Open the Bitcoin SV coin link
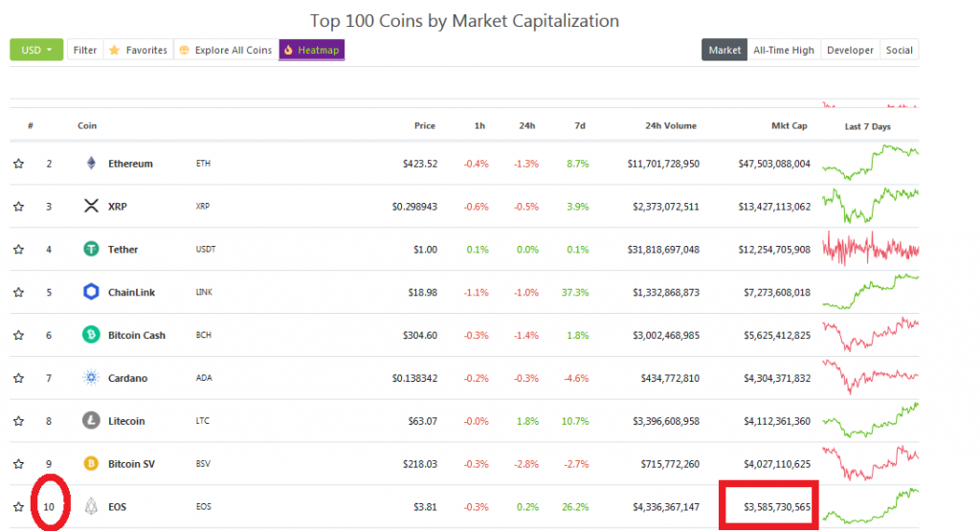The width and height of the screenshot is (980, 531). pyautogui.click(x=131, y=464)
